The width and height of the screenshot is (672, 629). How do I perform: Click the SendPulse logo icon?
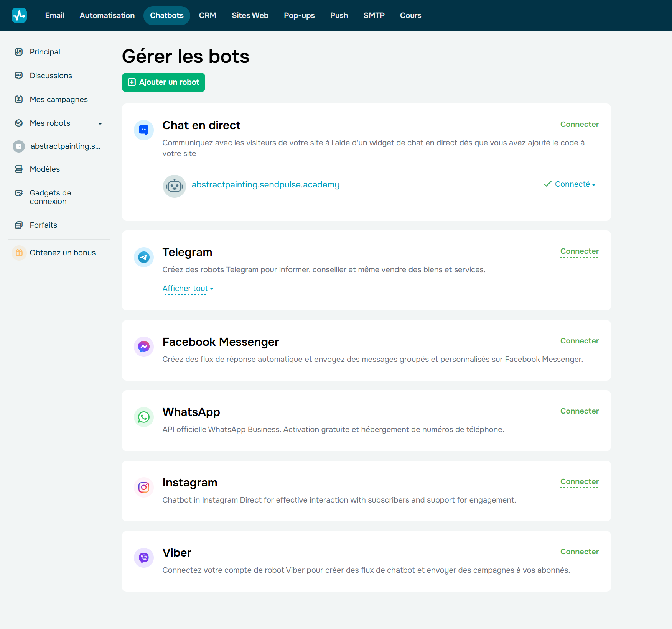click(19, 15)
